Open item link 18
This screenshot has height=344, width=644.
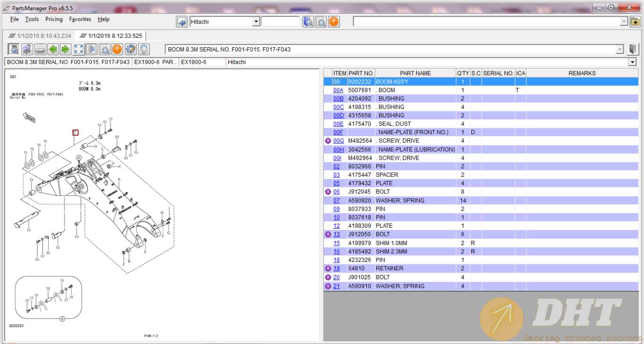pyautogui.click(x=336, y=260)
